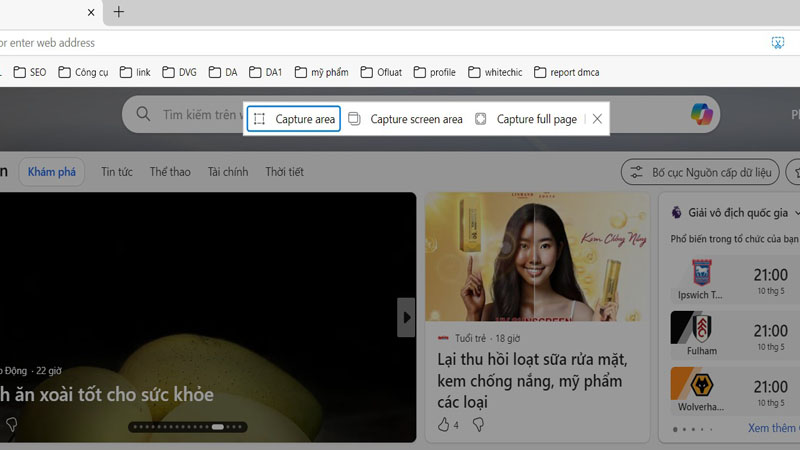The height and width of the screenshot is (450, 800).
Task: Like the Tuổi trẻ article
Action: pos(444,424)
